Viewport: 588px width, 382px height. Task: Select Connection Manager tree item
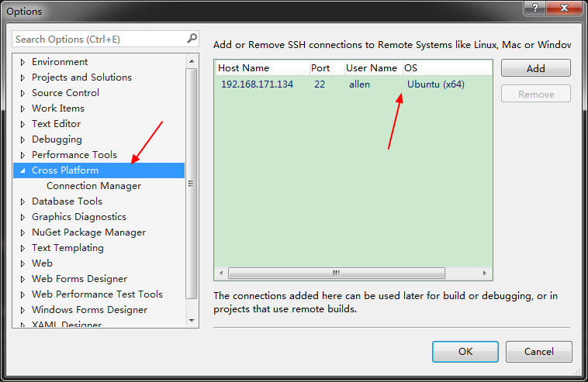(94, 186)
